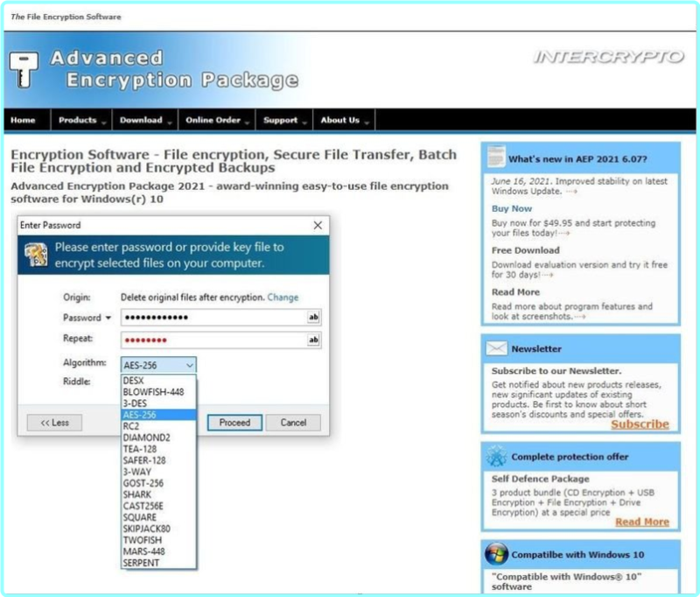Select CAST256E algorithm
The height and width of the screenshot is (597, 700).
point(158,505)
